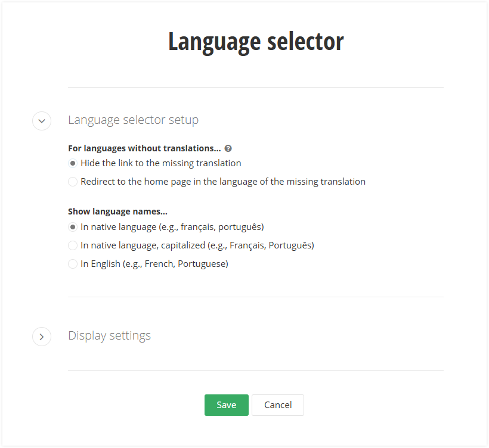Image resolution: width=489 pixels, height=448 pixels.
Task: Click the "Display settings" section heading
Action: (x=109, y=336)
